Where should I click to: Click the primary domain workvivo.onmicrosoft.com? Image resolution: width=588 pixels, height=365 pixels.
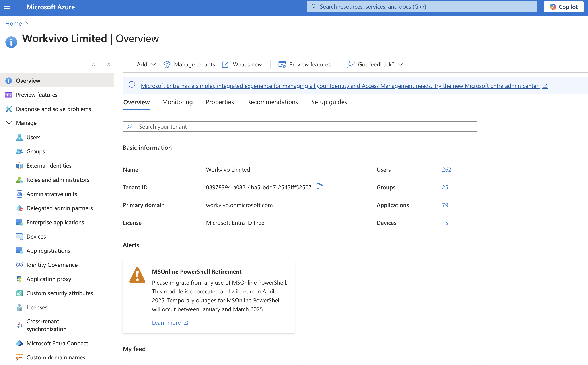(x=239, y=205)
